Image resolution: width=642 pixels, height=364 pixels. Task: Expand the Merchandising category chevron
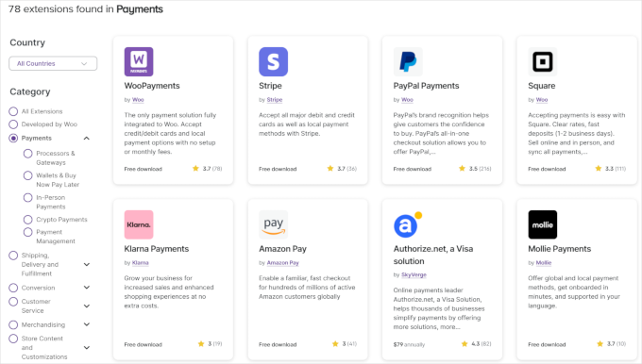[87, 324]
